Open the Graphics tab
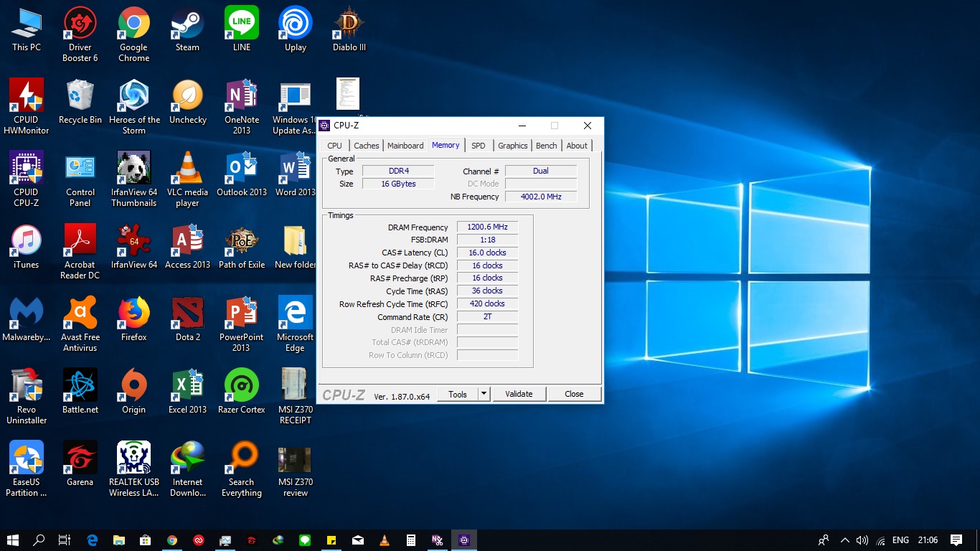This screenshot has height=551, width=980. 513,146
